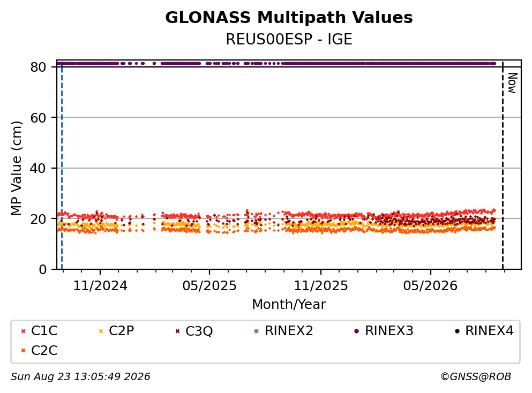Click the ©GNSS@ROB credit text

[x=476, y=377]
